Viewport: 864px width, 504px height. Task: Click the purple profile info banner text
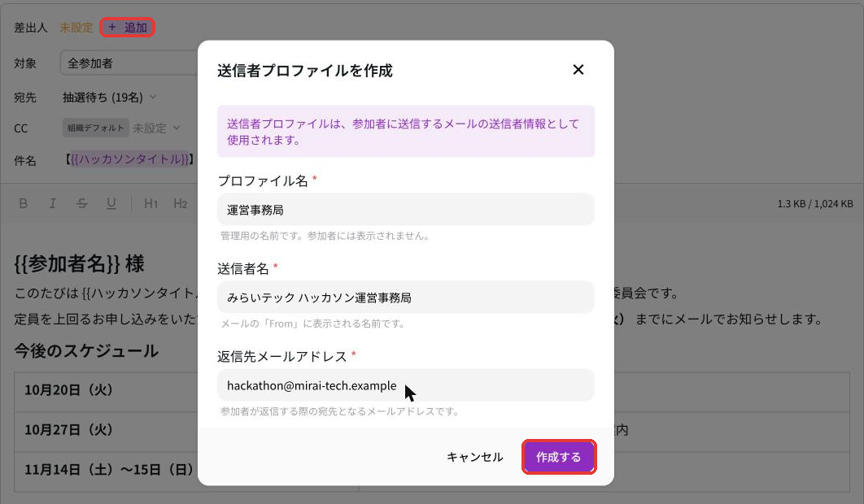click(403, 132)
